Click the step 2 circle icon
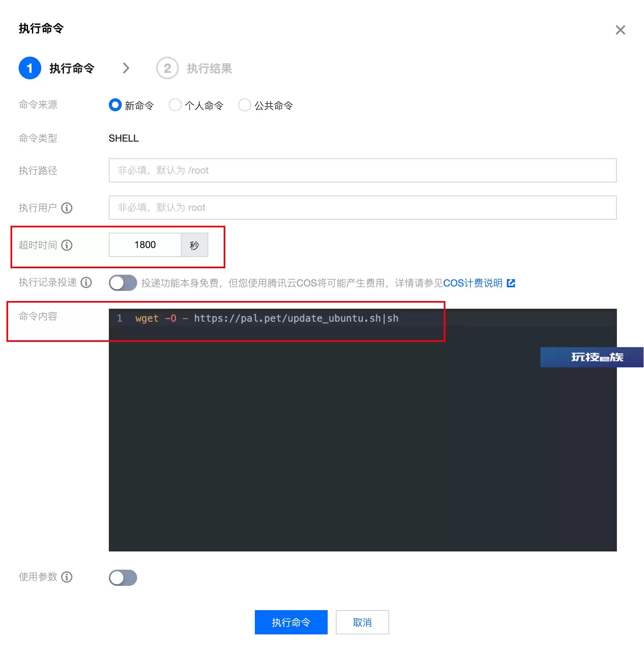Viewport: 644px width, 653px height. [167, 68]
